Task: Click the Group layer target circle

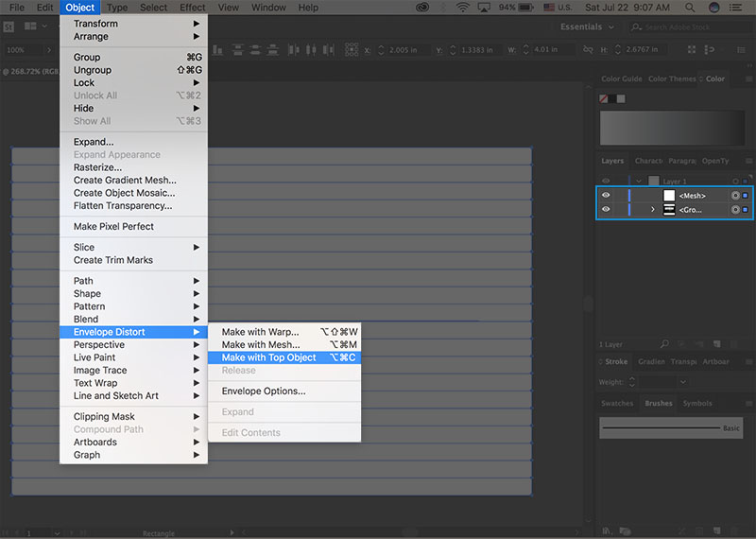Action: 735,209
